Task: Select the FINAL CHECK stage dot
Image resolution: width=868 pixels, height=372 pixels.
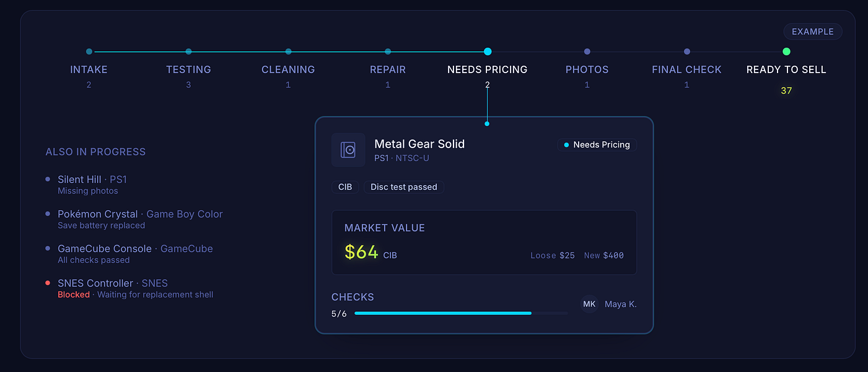Action: tap(687, 51)
